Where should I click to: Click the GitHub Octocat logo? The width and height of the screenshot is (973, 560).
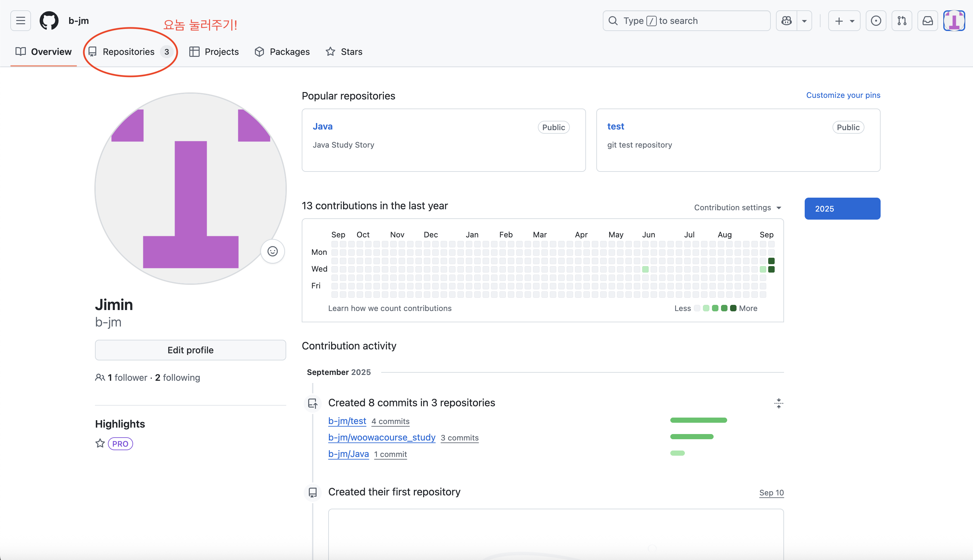click(49, 21)
